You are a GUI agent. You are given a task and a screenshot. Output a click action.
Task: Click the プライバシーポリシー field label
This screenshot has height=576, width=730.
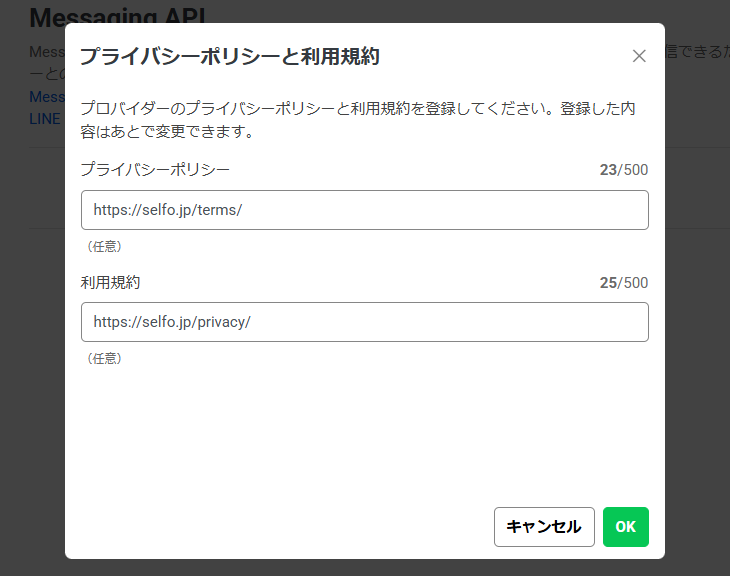tap(155, 169)
